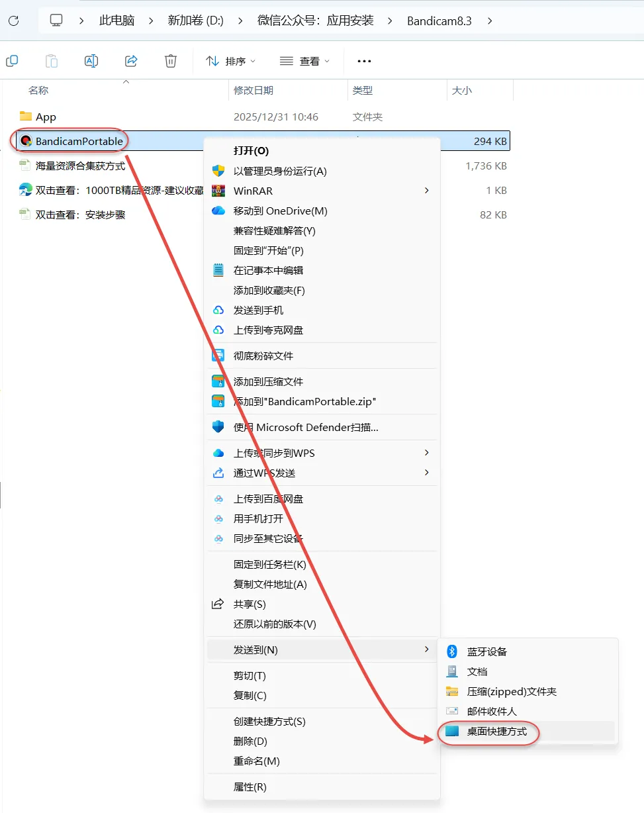Open the Sort dropdown in the toolbar
This screenshot has height=813, width=644.
click(x=230, y=61)
